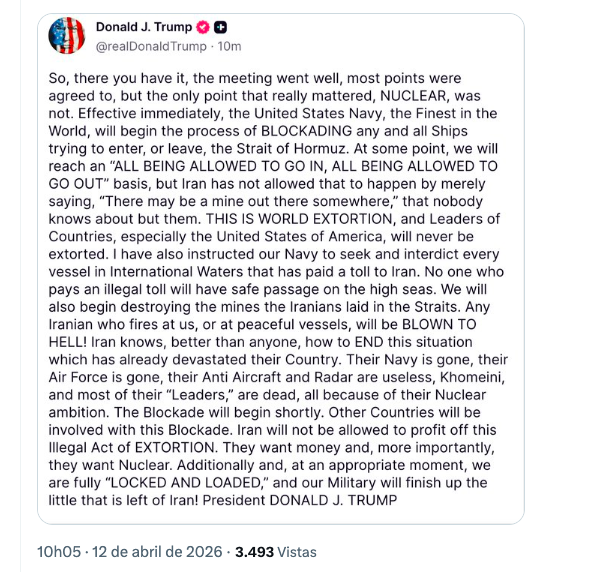Screen dimensions: 611x572
Task: Open the @realDonaldTrump handle link
Action: pos(151,45)
